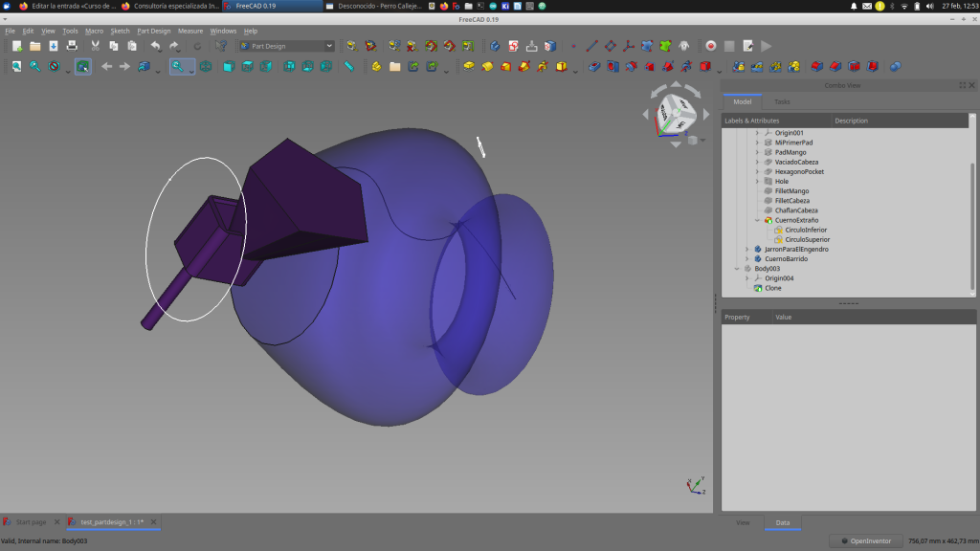Click the Undo arrow icon
Image resolution: width=980 pixels, height=551 pixels.
coord(155,46)
